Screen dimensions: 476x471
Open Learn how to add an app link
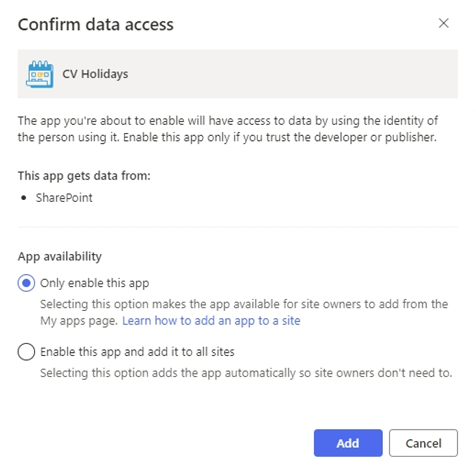pos(211,321)
